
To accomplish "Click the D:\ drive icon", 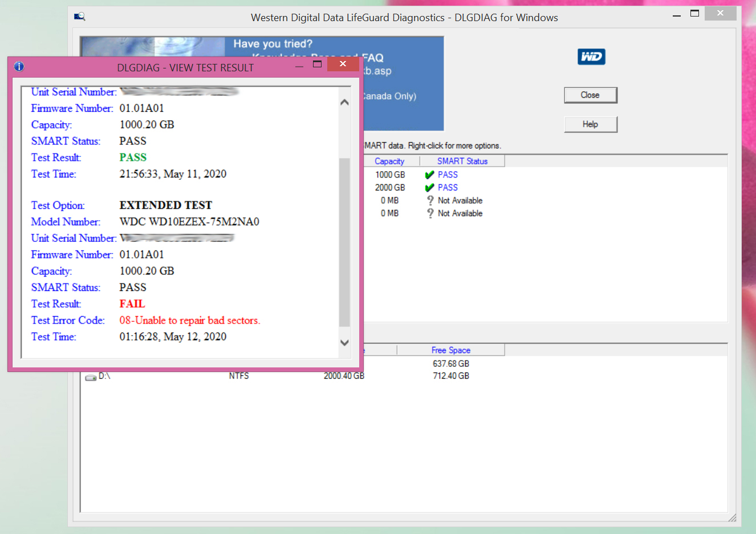I will 91,377.
